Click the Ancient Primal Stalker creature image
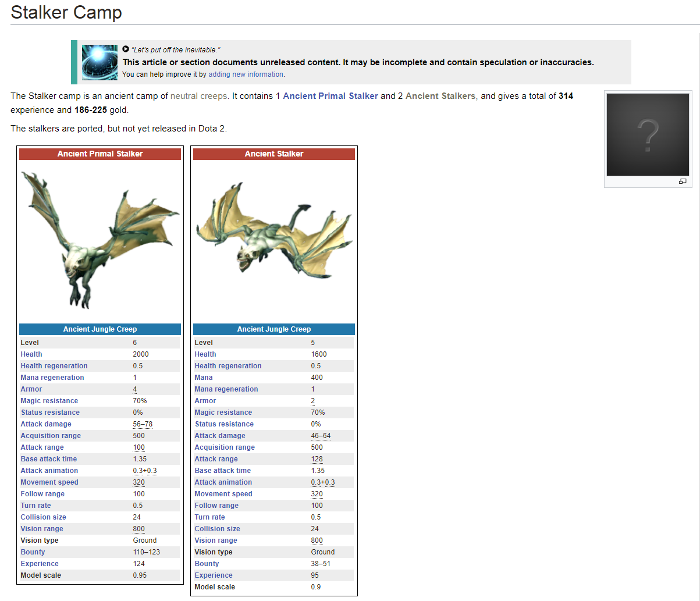 click(100, 240)
